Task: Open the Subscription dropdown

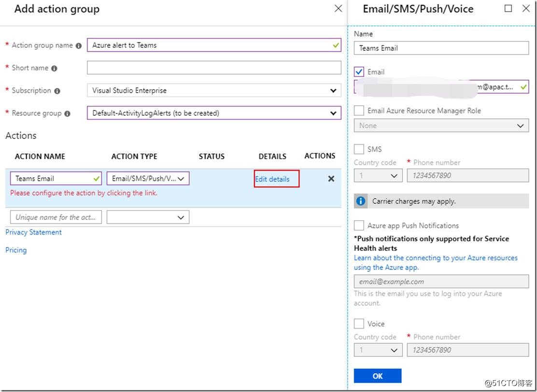Action: tap(214, 91)
